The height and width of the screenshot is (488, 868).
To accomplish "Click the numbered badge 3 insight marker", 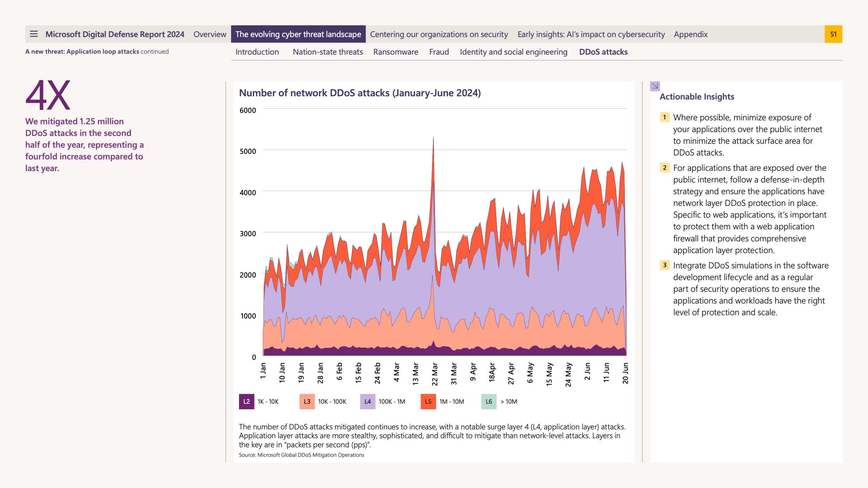I will [x=664, y=265].
